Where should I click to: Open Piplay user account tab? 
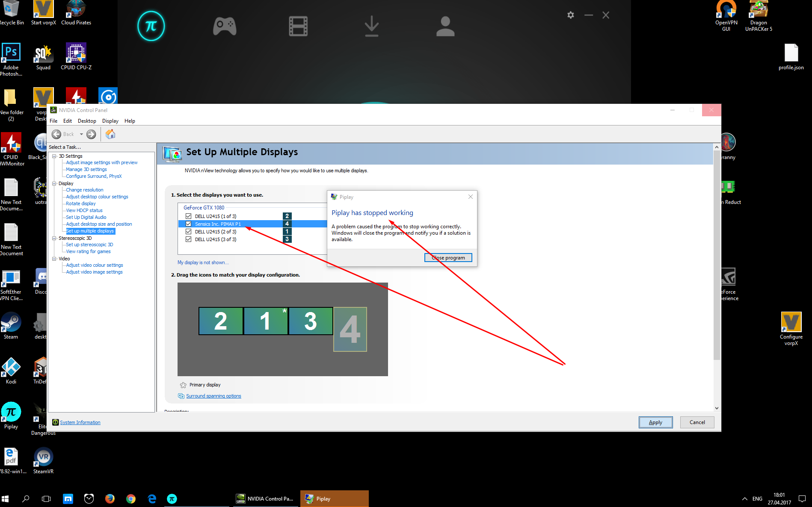click(445, 26)
